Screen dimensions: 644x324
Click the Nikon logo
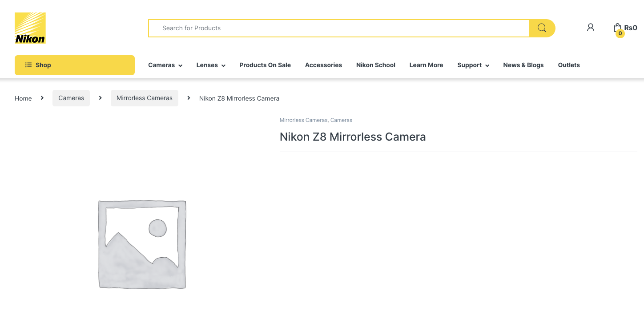coord(30,28)
